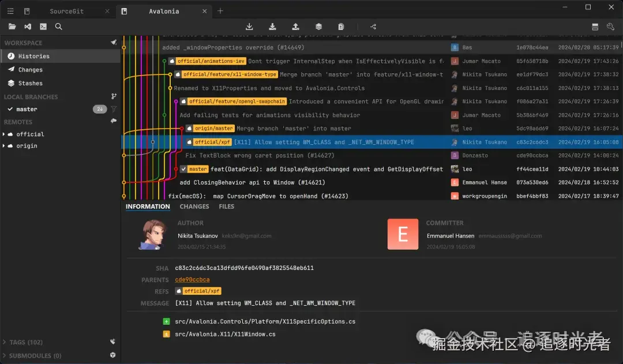Click the Git Flow branch icon
The height and width of the screenshot is (364, 623).
tap(373, 27)
